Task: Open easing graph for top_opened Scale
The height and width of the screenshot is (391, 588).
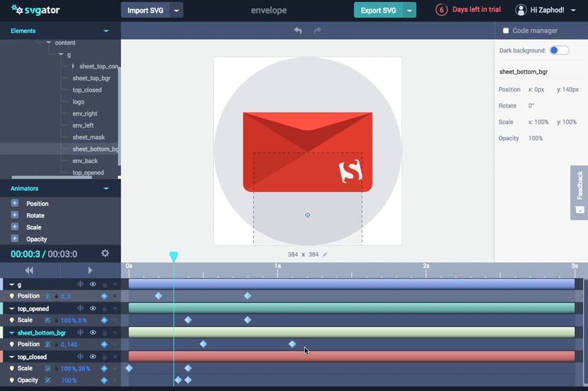Action: [x=47, y=320]
